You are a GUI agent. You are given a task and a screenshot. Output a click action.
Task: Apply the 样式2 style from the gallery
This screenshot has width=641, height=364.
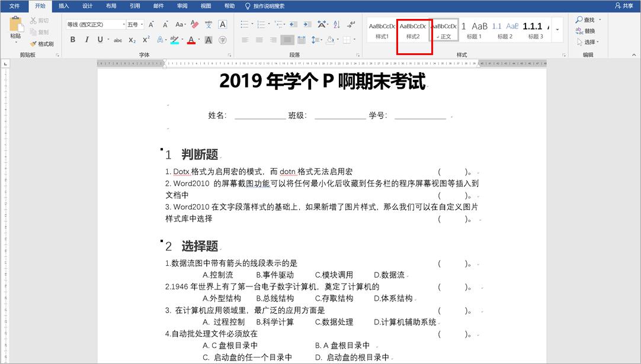point(414,33)
